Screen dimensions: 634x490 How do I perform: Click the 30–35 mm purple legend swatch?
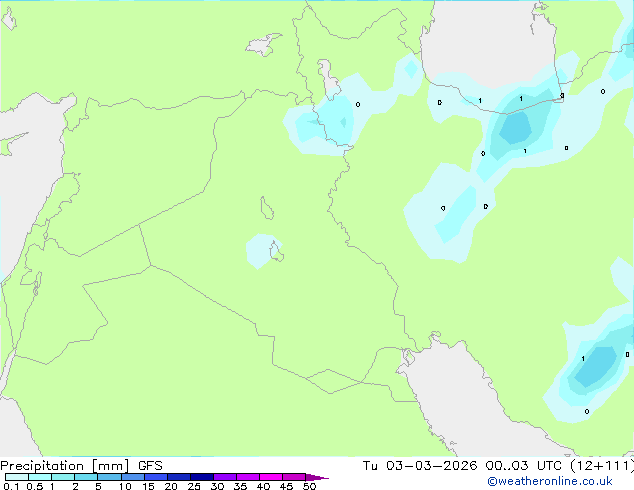(225, 477)
